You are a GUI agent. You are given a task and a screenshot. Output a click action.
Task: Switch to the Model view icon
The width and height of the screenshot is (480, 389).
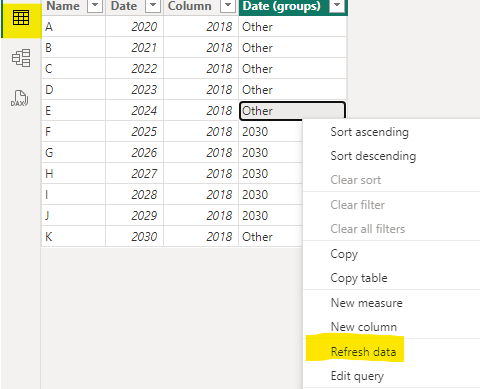21,58
